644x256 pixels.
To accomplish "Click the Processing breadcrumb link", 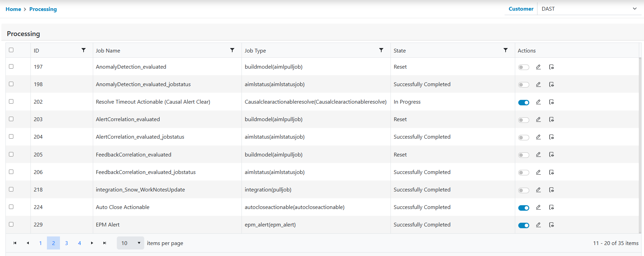I will pyautogui.click(x=43, y=9).
